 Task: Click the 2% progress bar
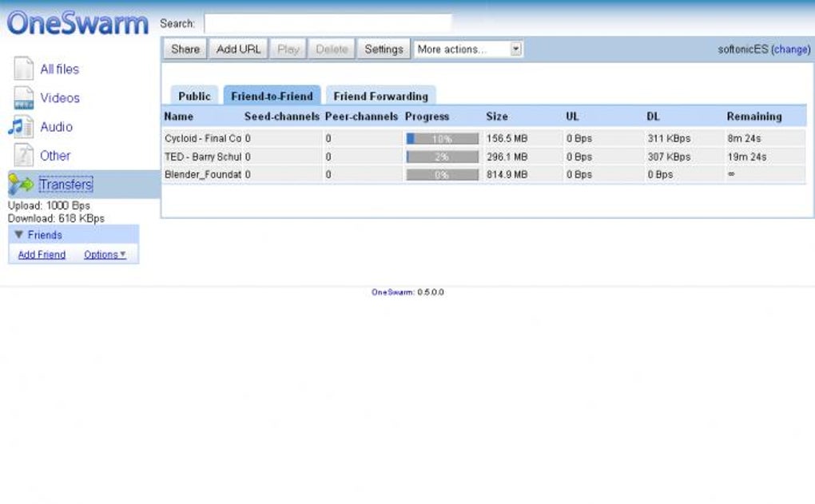tap(443, 157)
